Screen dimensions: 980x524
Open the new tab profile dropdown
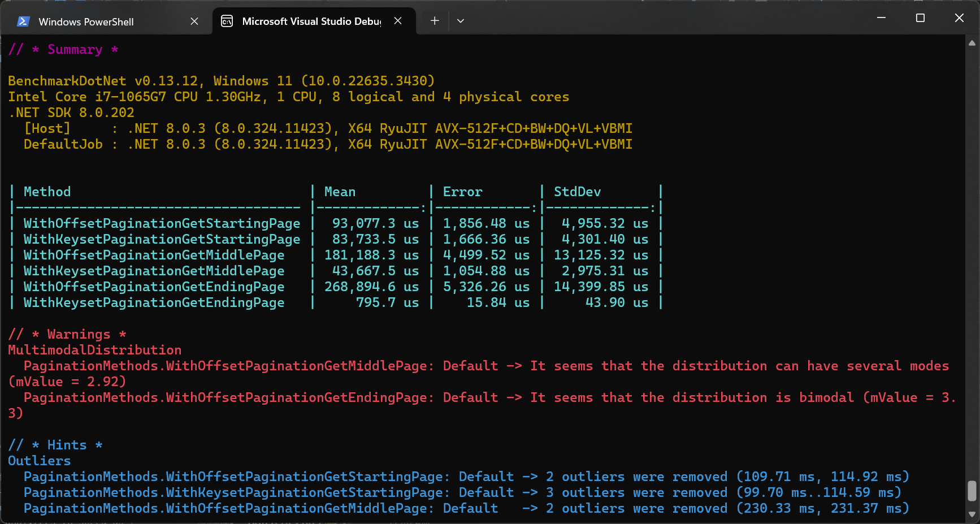point(461,21)
